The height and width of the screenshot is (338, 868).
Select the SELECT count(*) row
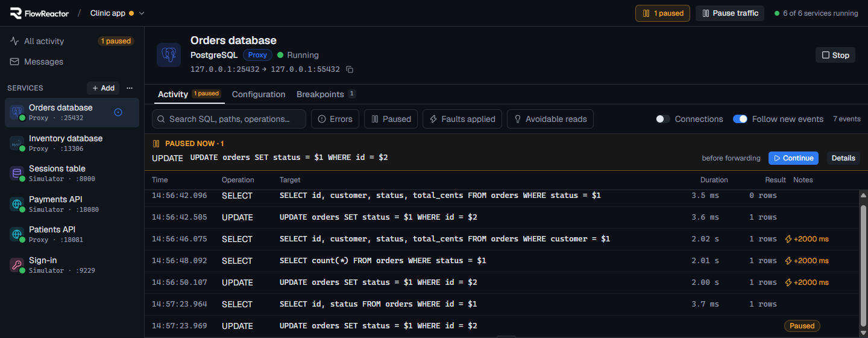(502, 261)
